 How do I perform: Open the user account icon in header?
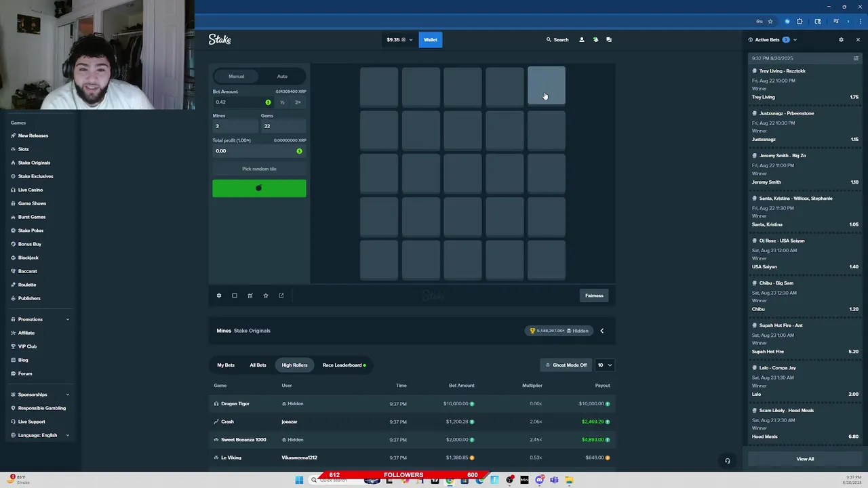(581, 40)
